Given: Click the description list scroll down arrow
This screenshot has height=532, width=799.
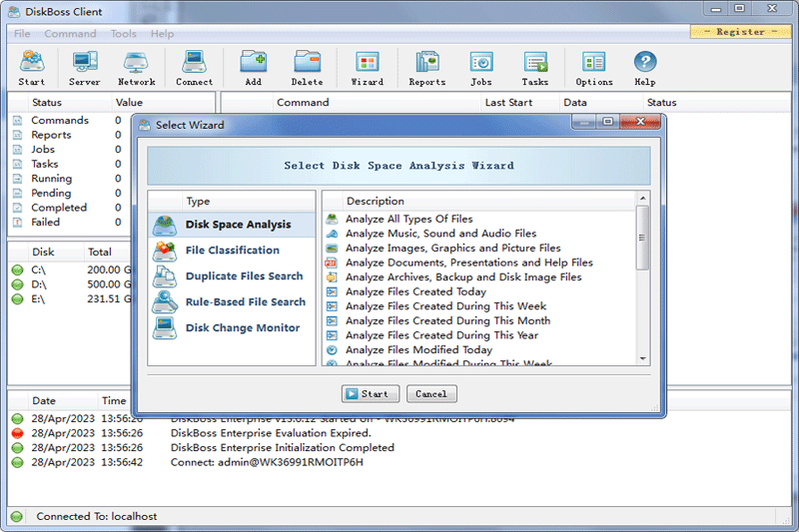Looking at the screenshot, I should tap(643, 358).
